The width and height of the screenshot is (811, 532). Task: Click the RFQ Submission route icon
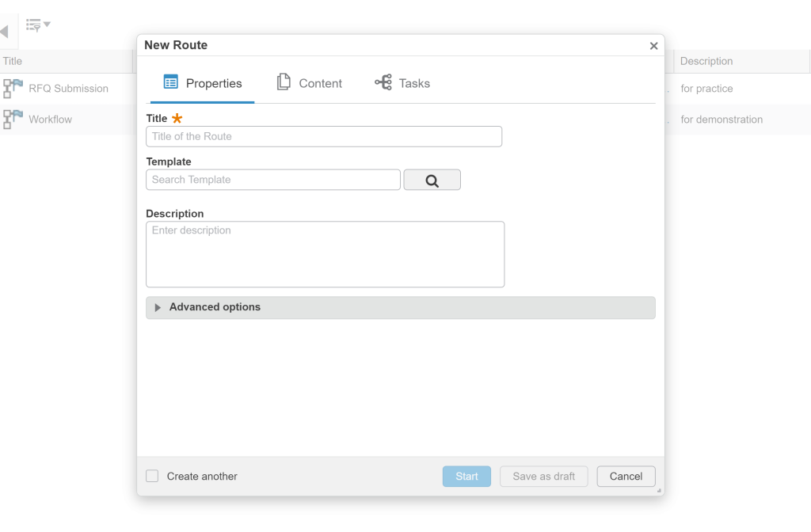[13, 89]
